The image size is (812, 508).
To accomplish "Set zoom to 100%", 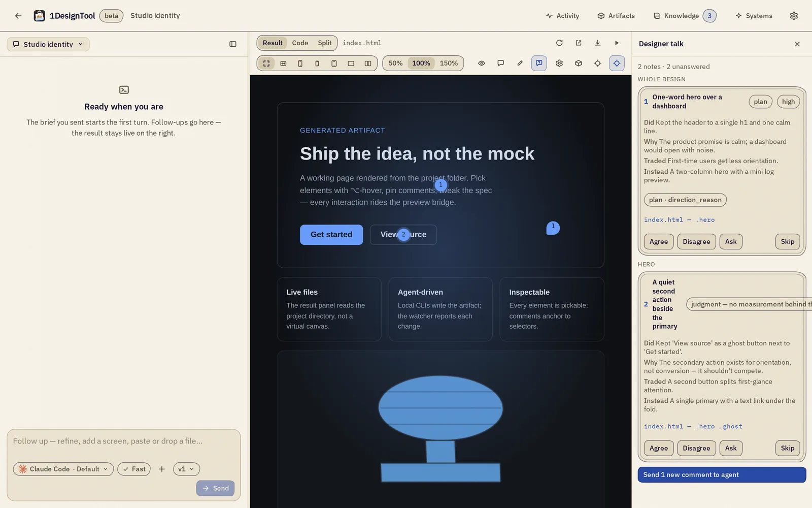I will click(x=421, y=63).
